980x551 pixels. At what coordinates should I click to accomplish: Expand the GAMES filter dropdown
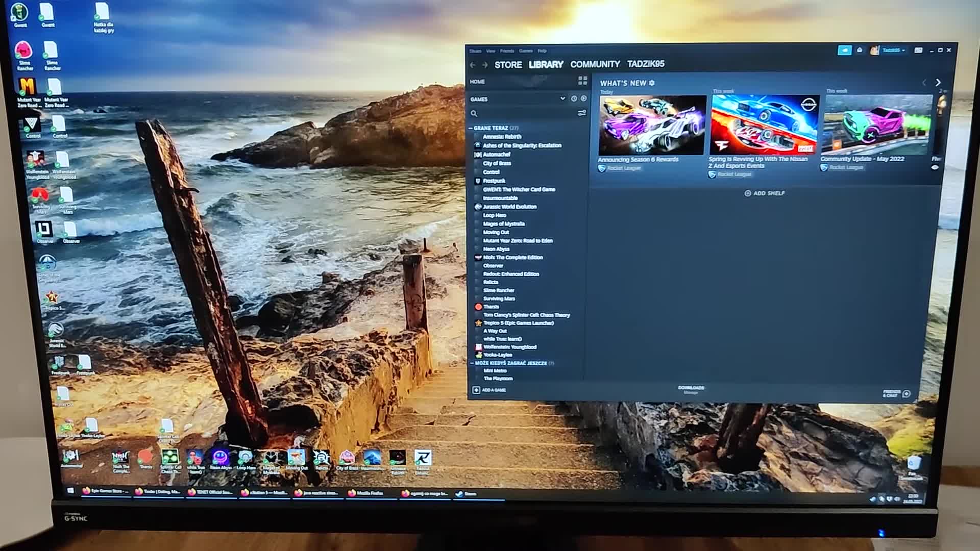(562, 99)
